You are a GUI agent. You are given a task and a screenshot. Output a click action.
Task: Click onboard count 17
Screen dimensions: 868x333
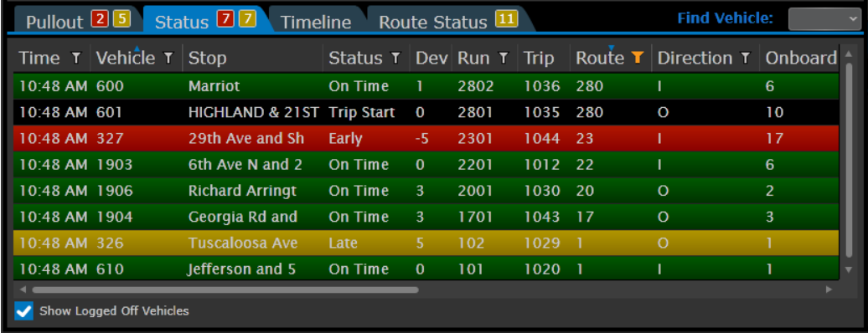coord(774,138)
